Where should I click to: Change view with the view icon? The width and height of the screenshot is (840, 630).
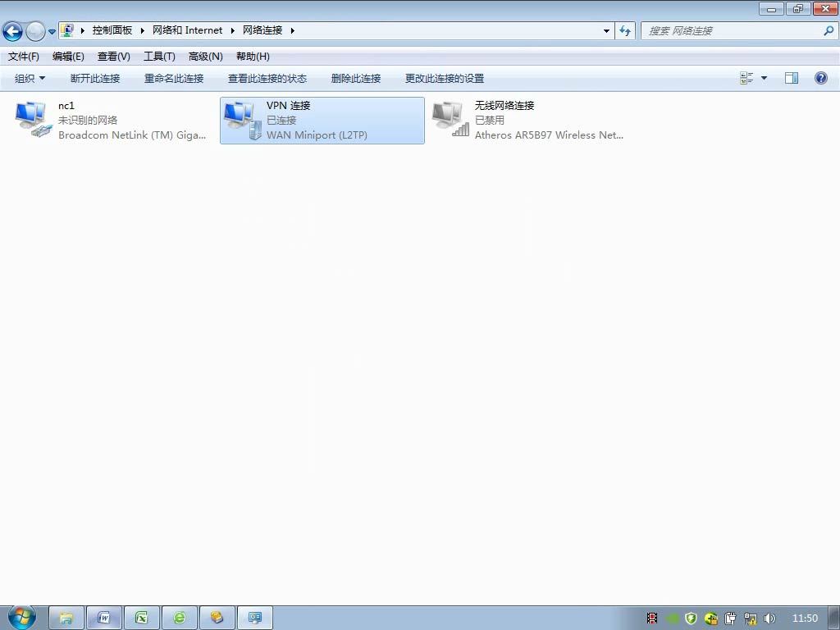pos(746,78)
